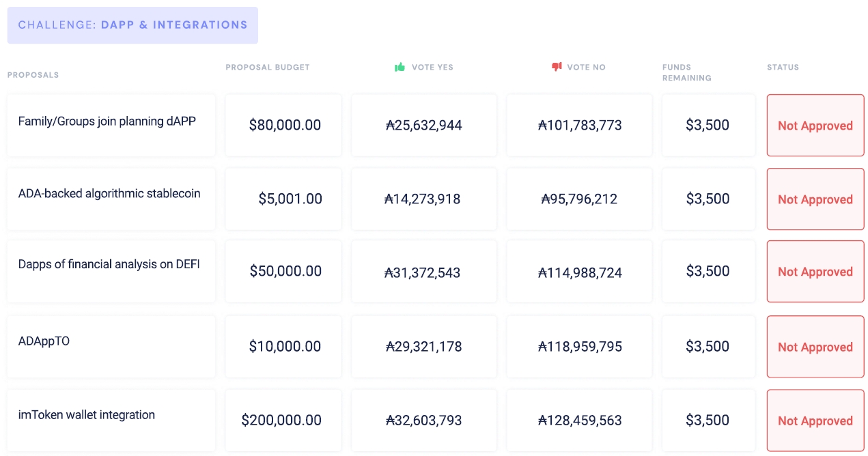Click the red thumbs-down Vote No icon

pos(557,67)
